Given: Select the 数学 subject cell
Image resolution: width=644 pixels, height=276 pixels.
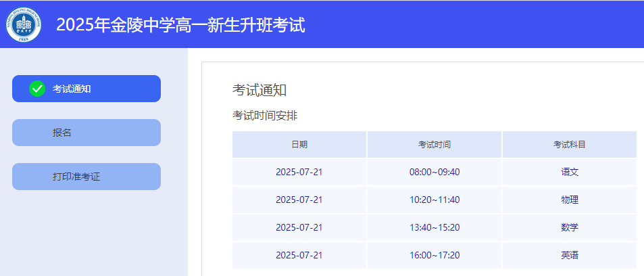Looking at the screenshot, I should tap(570, 227).
